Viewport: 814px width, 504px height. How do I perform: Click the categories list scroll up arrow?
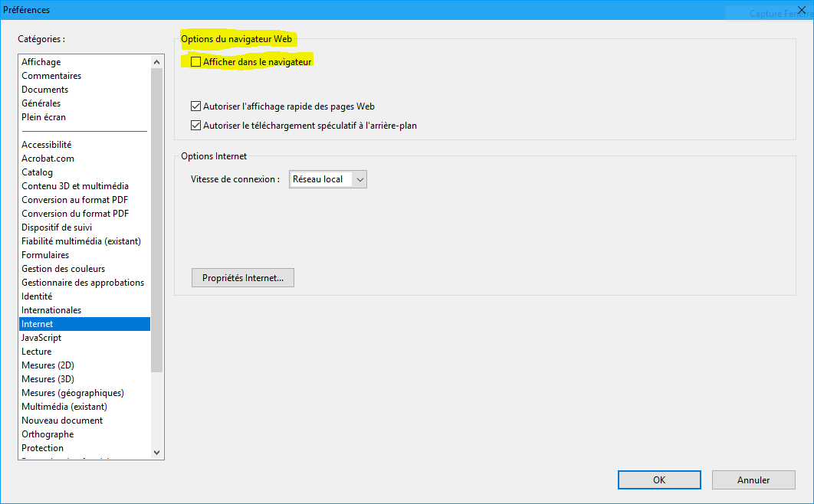pos(157,62)
